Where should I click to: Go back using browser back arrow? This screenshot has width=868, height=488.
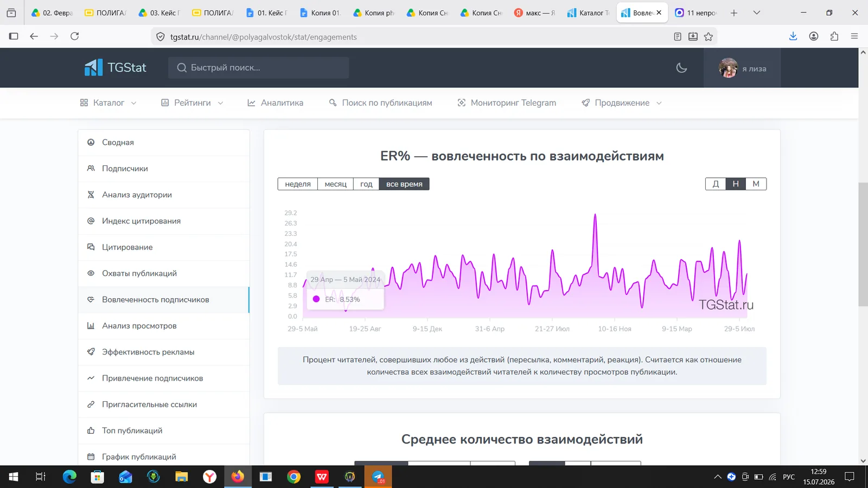click(x=34, y=36)
